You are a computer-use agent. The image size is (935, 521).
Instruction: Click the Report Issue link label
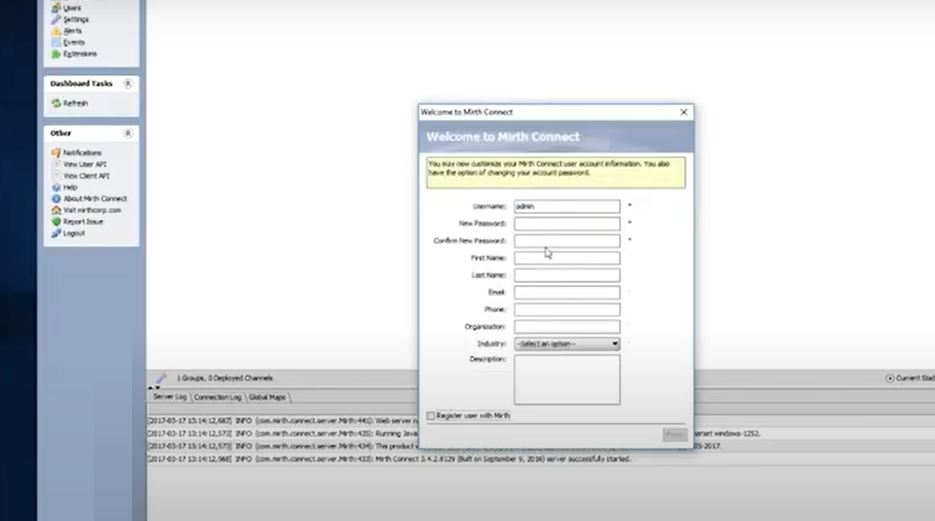pos(83,221)
